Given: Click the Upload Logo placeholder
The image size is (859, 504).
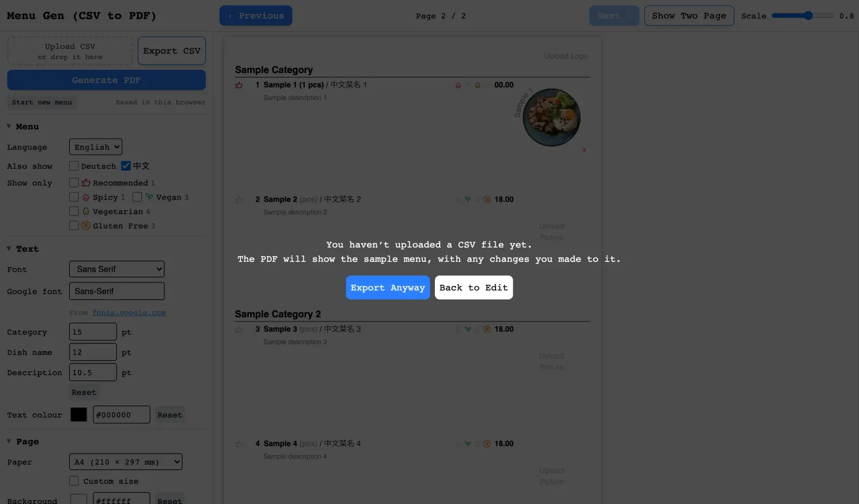Looking at the screenshot, I should point(566,56).
